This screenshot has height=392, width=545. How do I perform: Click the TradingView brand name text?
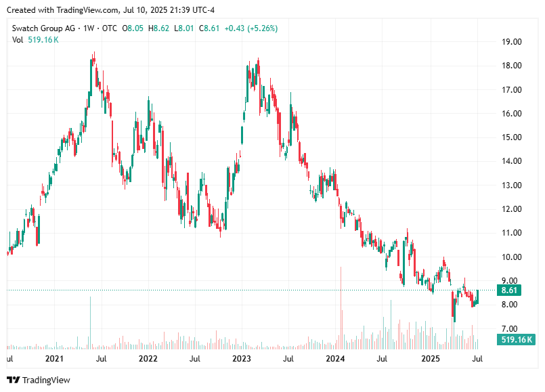(x=46, y=380)
